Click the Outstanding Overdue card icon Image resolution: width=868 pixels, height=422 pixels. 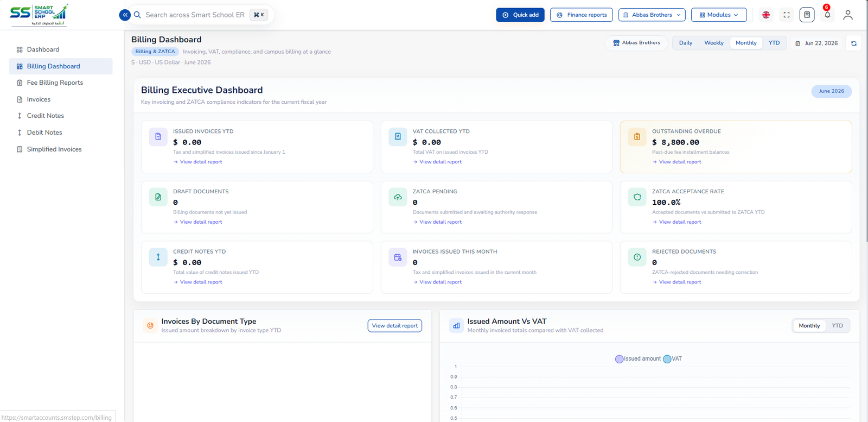click(637, 137)
